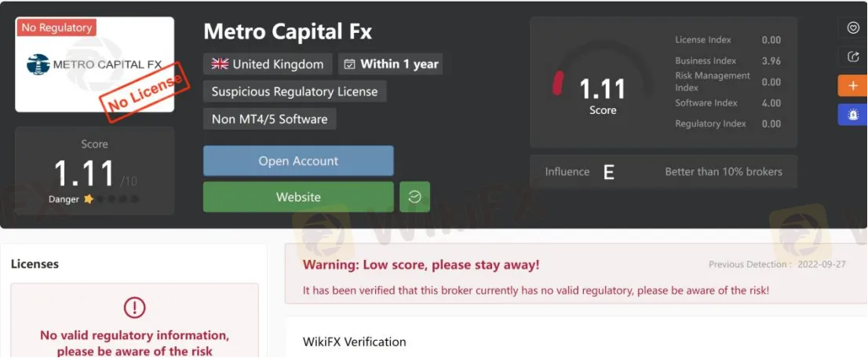Click the orange plus icon

pos(852,86)
